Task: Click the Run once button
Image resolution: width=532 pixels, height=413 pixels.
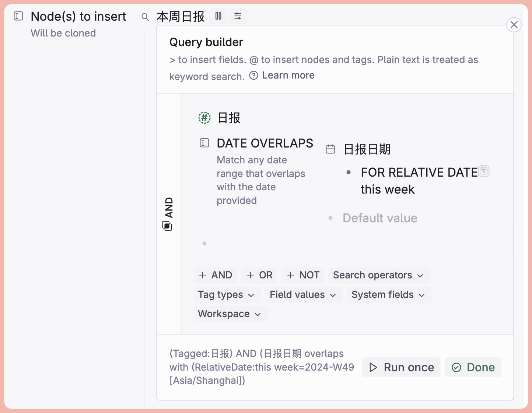Action: click(x=401, y=367)
